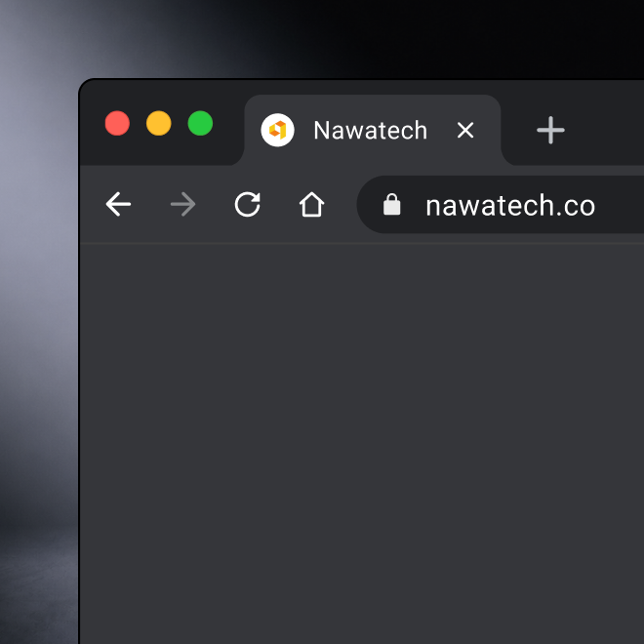Click the forward navigation arrow
Image resolution: width=644 pixels, height=644 pixels.
(182, 204)
